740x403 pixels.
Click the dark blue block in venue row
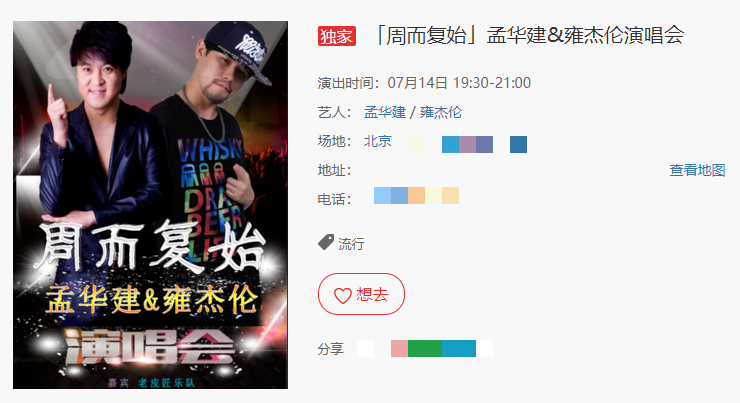click(x=518, y=144)
